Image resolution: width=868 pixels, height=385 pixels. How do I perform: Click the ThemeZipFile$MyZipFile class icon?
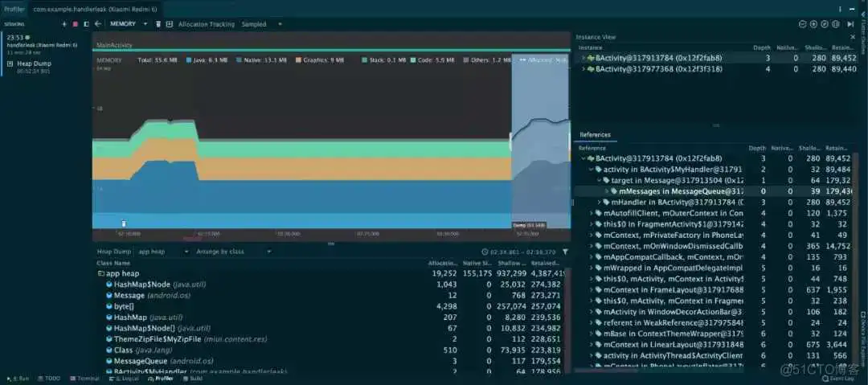pyautogui.click(x=109, y=339)
